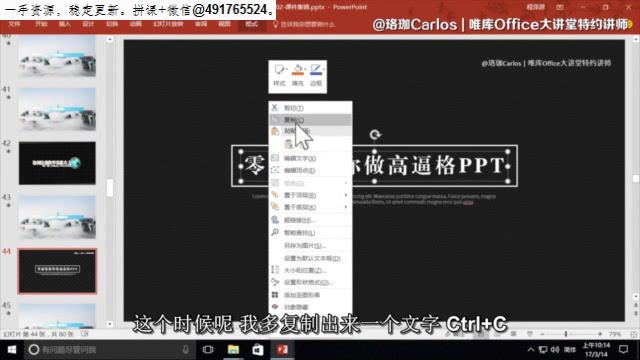Open File Explorer from the taskbar
640x360 pixels.
(233, 350)
